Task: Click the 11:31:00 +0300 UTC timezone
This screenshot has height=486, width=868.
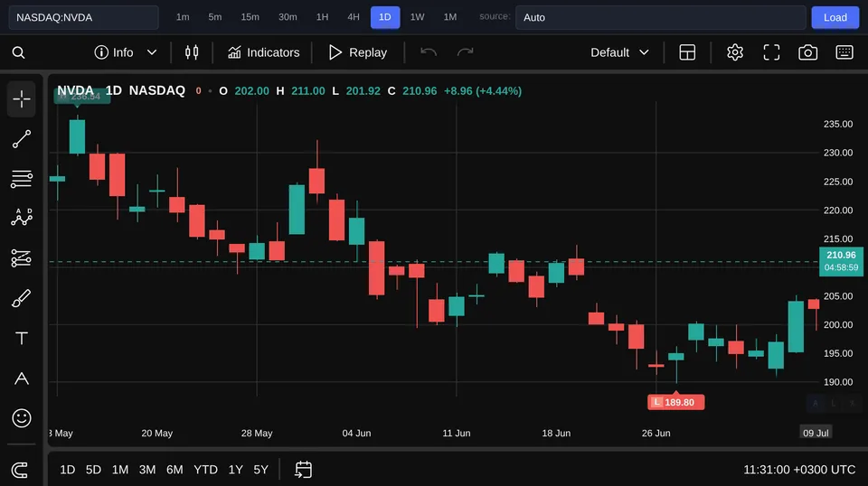Action: pyautogui.click(x=798, y=470)
